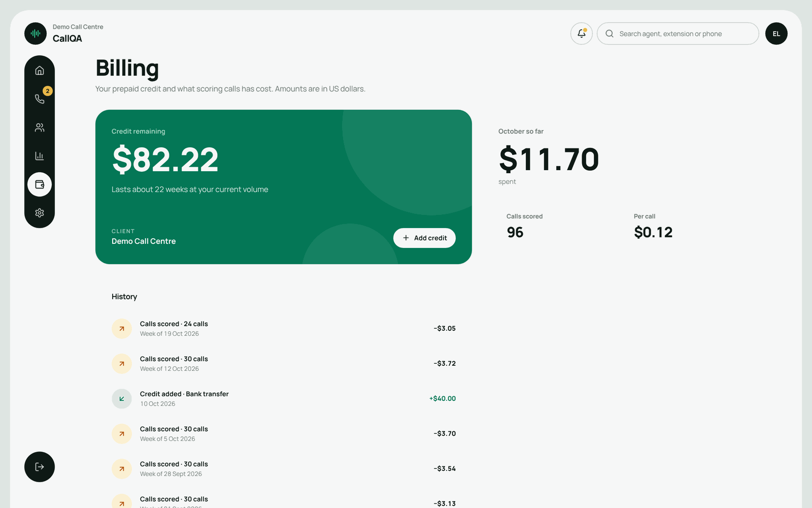Open the Settings gear icon in sidebar
812x508 pixels.
[x=40, y=213]
